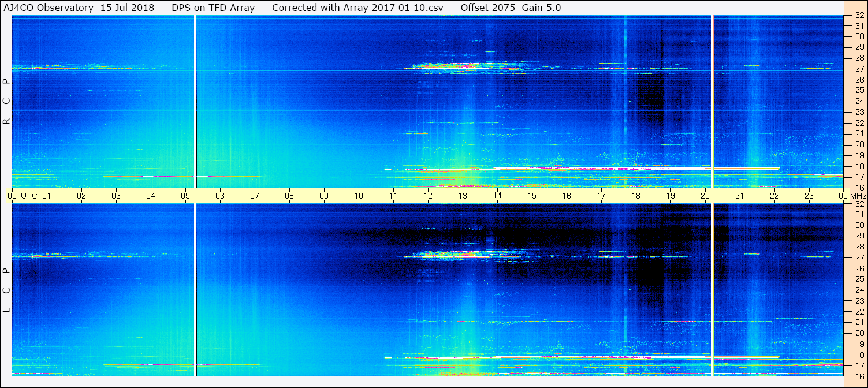Click the "00 MHz" label ending the time axis
Screen dimensions: 868x388
(x=851, y=196)
